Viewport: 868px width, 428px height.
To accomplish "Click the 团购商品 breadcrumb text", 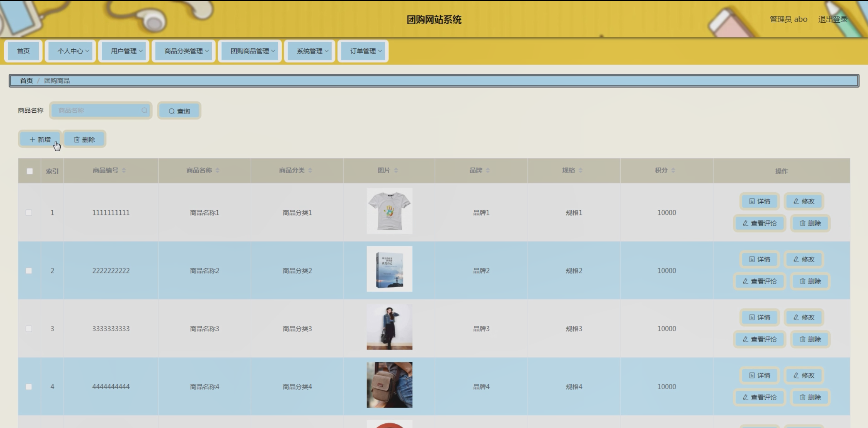I will pyautogui.click(x=57, y=81).
